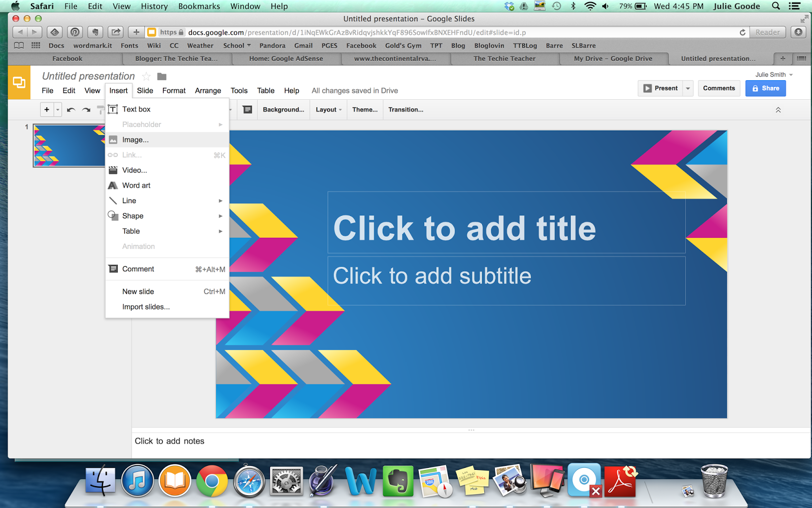Click the 'Click to add subtitle' placeholder
Viewport: 812px width, 508px height.
(506, 280)
